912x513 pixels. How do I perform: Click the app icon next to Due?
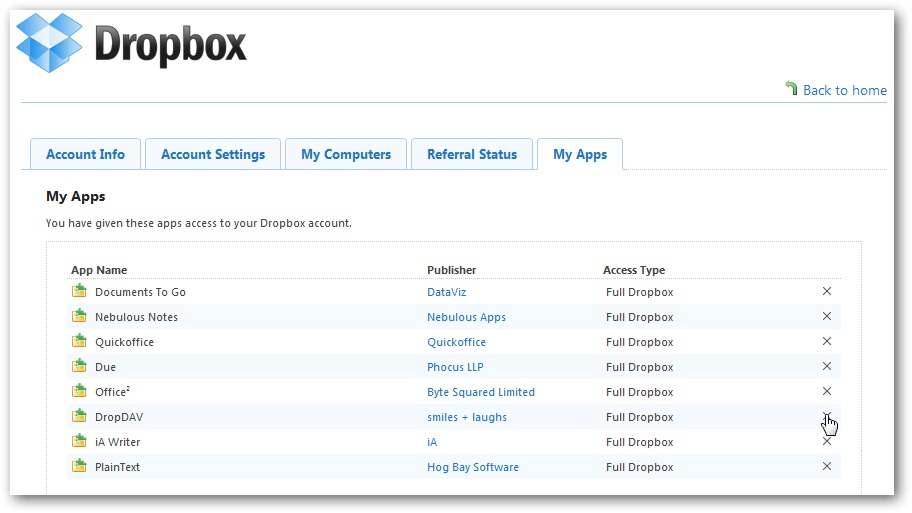tap(79, 366)
